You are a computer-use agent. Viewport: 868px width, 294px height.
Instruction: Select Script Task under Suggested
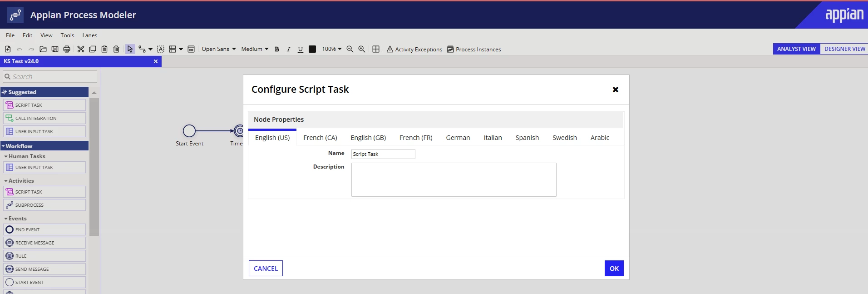(x=44, y=105)
